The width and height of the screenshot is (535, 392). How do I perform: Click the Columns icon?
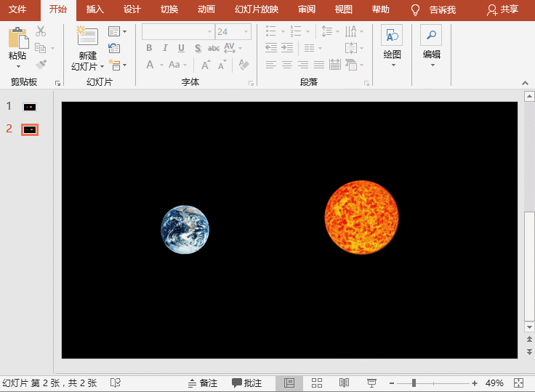[309, 48]
